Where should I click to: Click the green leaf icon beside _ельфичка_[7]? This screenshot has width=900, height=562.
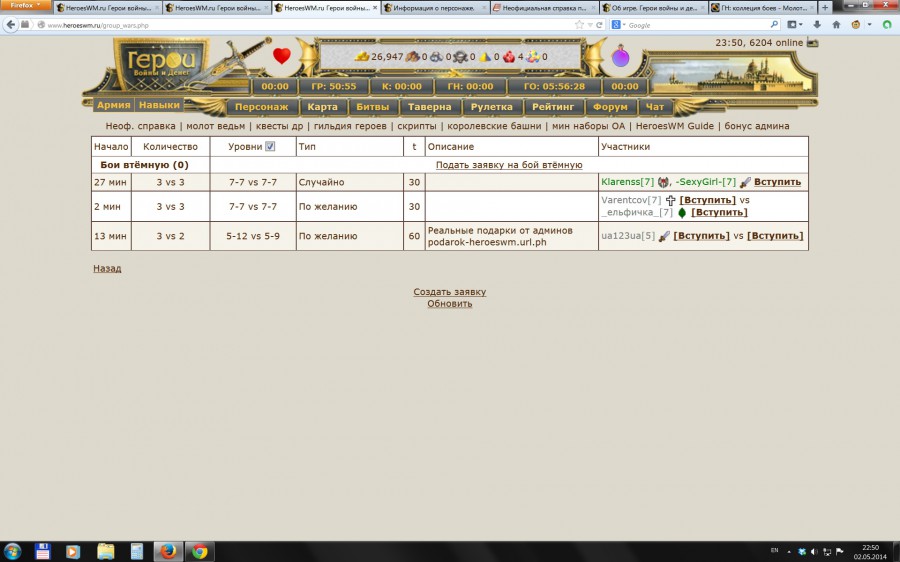click(682, 212)
